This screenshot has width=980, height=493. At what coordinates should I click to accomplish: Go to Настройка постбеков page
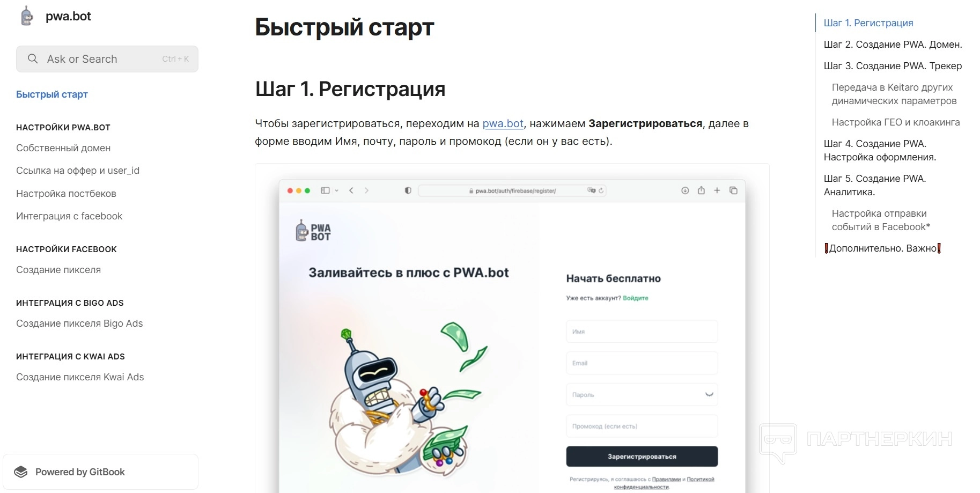pos(66,194)
